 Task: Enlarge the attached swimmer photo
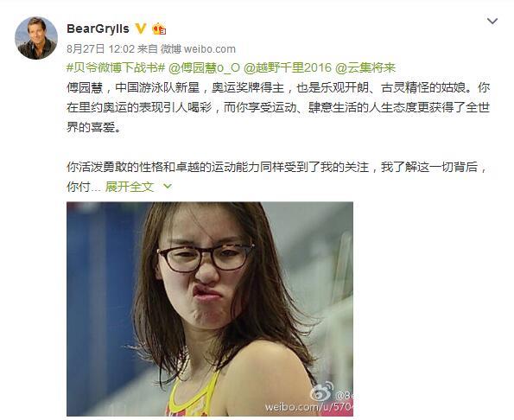pos(210,309)
